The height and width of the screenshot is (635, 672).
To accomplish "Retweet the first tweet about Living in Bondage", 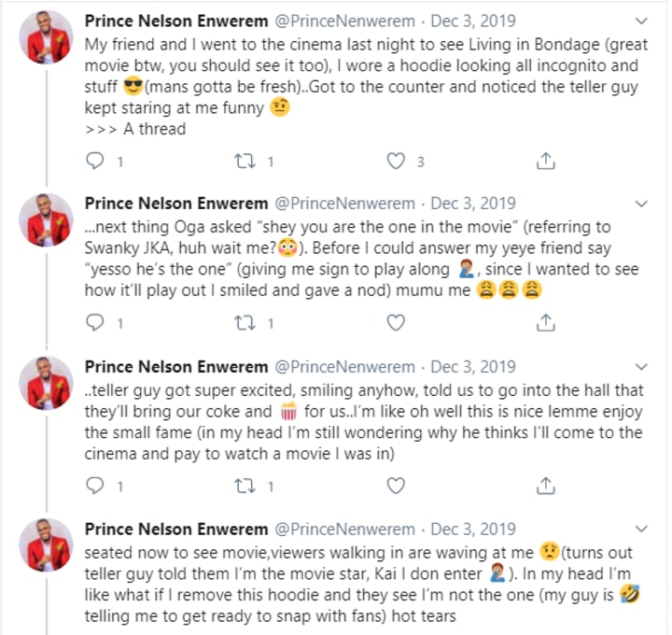I will [245, 162].
